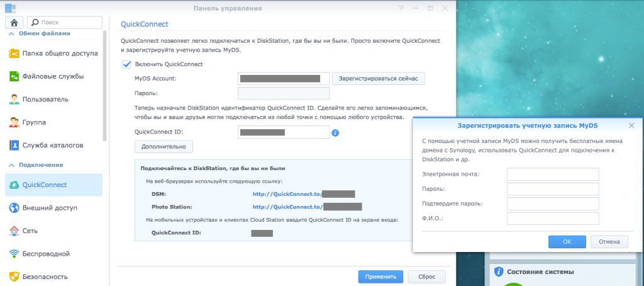644x286 pixels.
Task: Open the Группа section
Action: point(54,123)
